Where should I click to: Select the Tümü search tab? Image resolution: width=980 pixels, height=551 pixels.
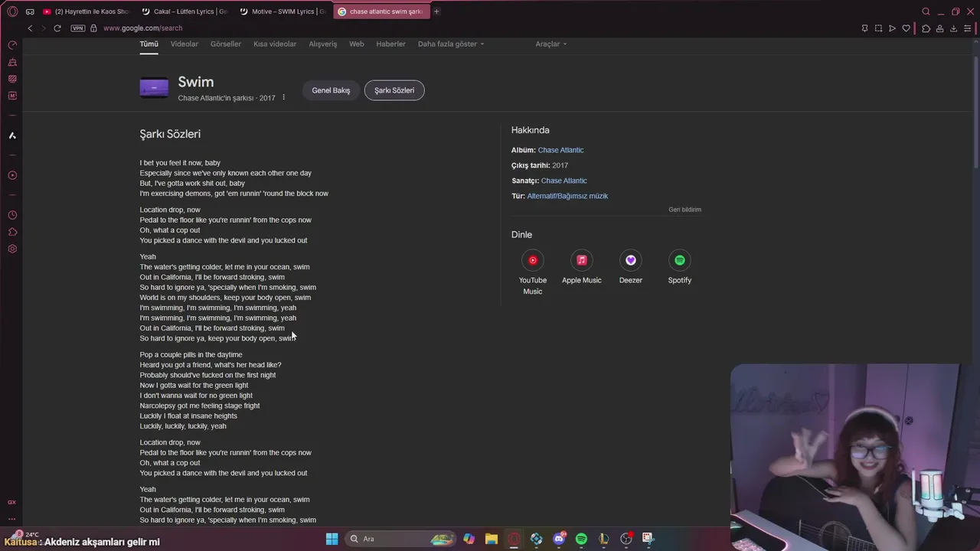(149, 44)
